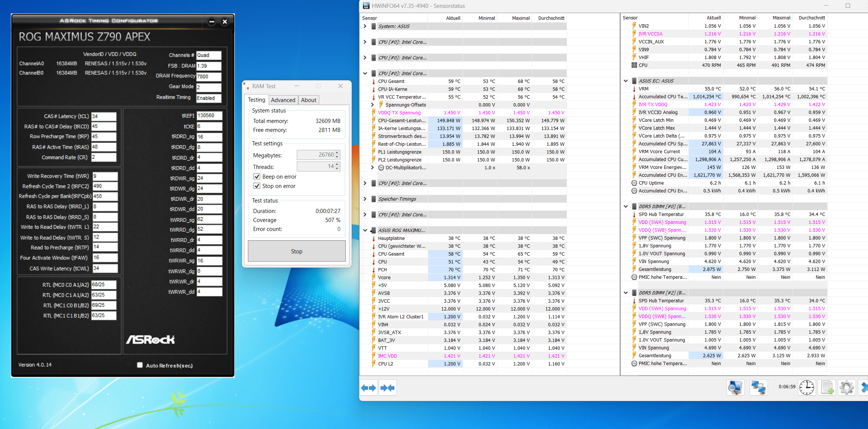The width and height of the screenshot is (868, 429).
Task: Collapse CPU group containing CPU Gesamt row
Action: pos(365,73)
